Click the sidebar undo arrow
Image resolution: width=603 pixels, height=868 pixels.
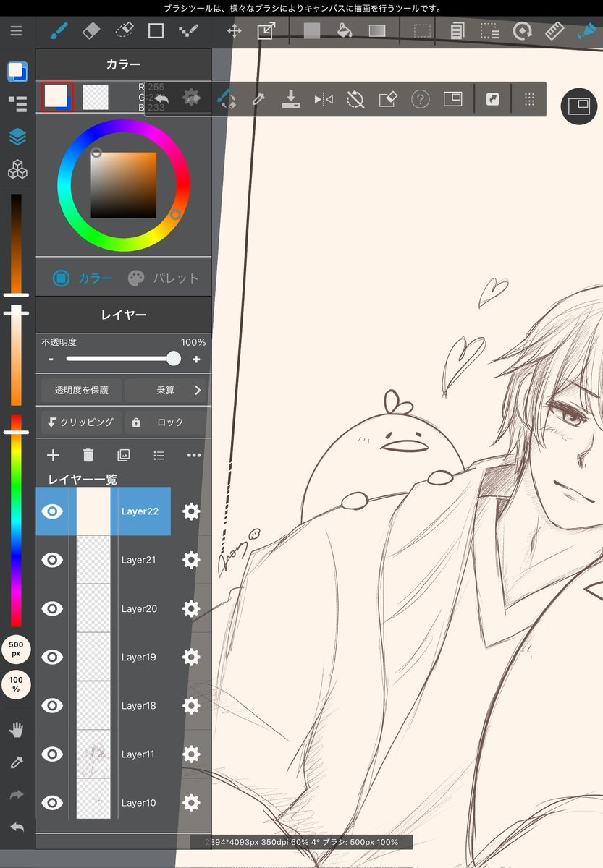point(16,827)
